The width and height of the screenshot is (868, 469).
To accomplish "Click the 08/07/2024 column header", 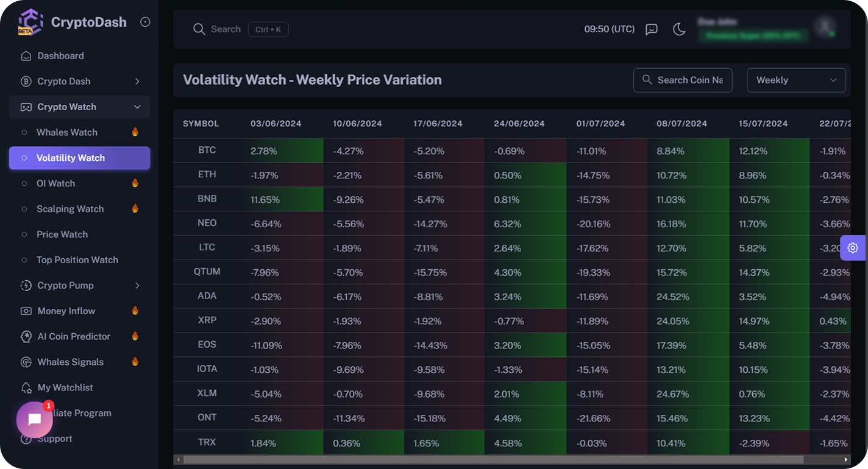I will (682, 124).
